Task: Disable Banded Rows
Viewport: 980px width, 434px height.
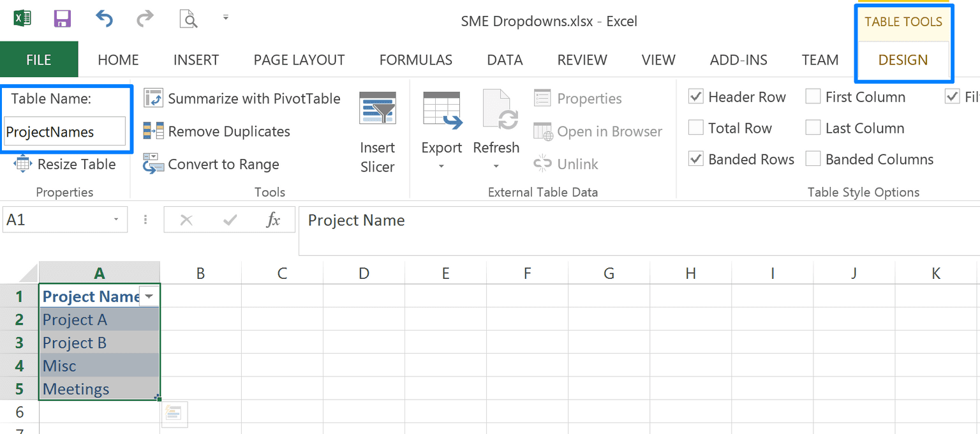Action: point(695,159)
